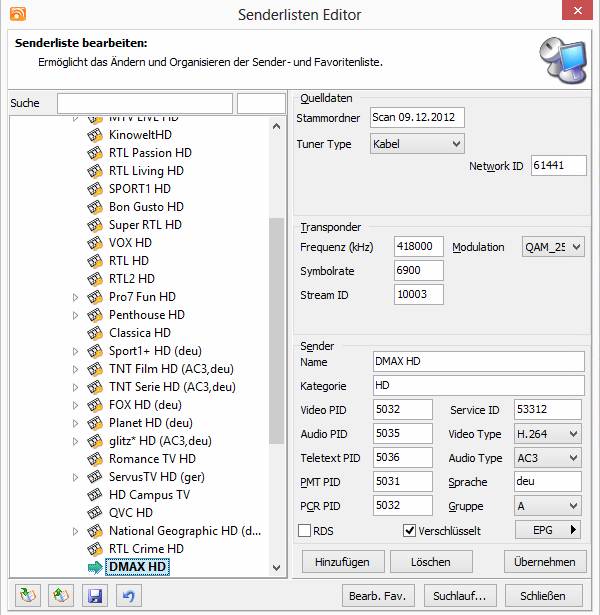Open the Tuner Type dropdown

417,144
